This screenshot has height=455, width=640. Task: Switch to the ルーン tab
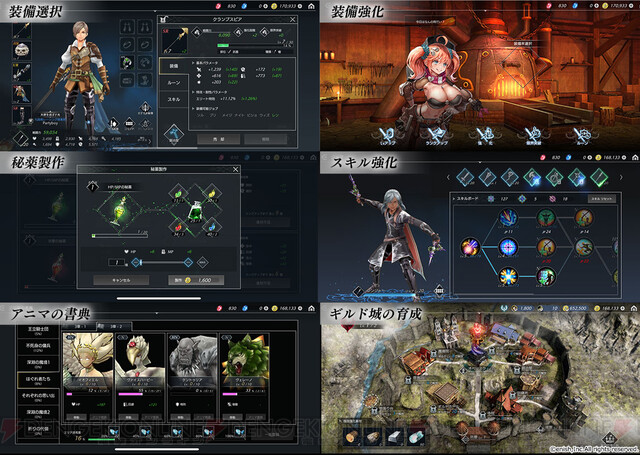pos(173,83)
